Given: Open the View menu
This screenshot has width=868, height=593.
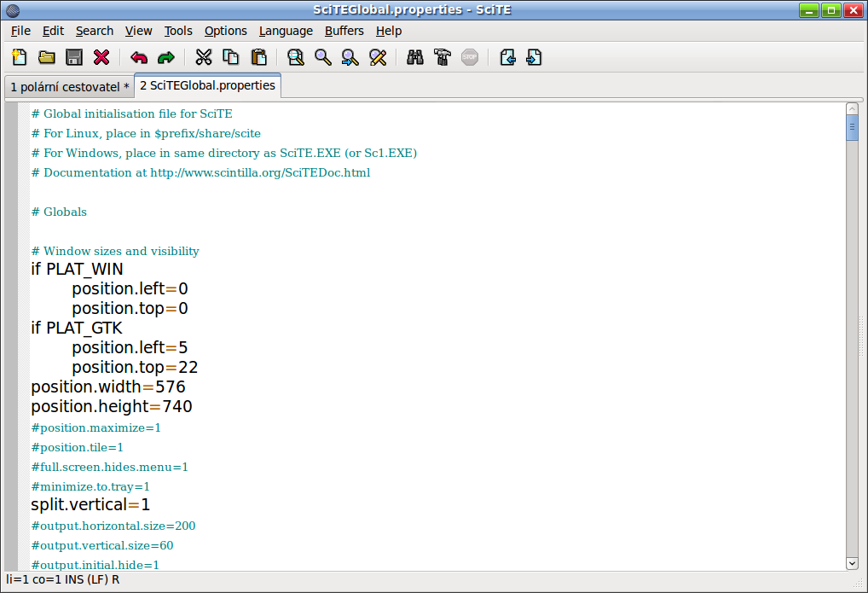Looking at the screenshot, I should (138, 31).
